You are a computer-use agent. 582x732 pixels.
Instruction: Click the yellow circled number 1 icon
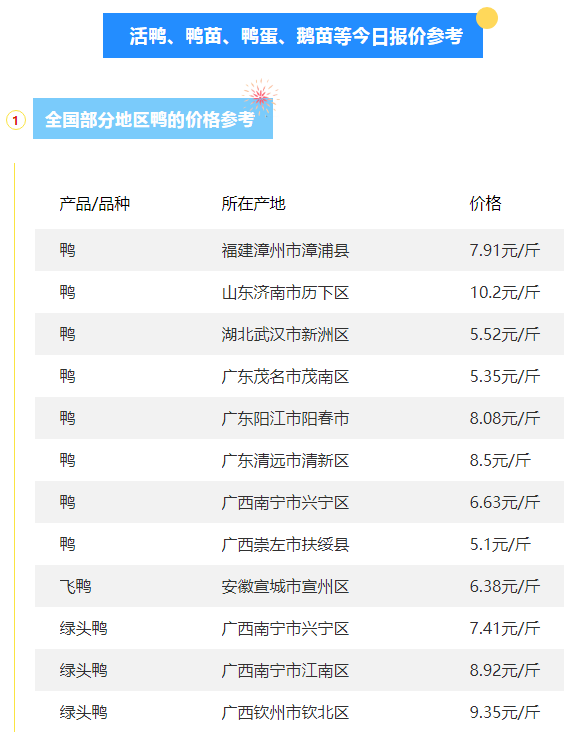[15, 120]
